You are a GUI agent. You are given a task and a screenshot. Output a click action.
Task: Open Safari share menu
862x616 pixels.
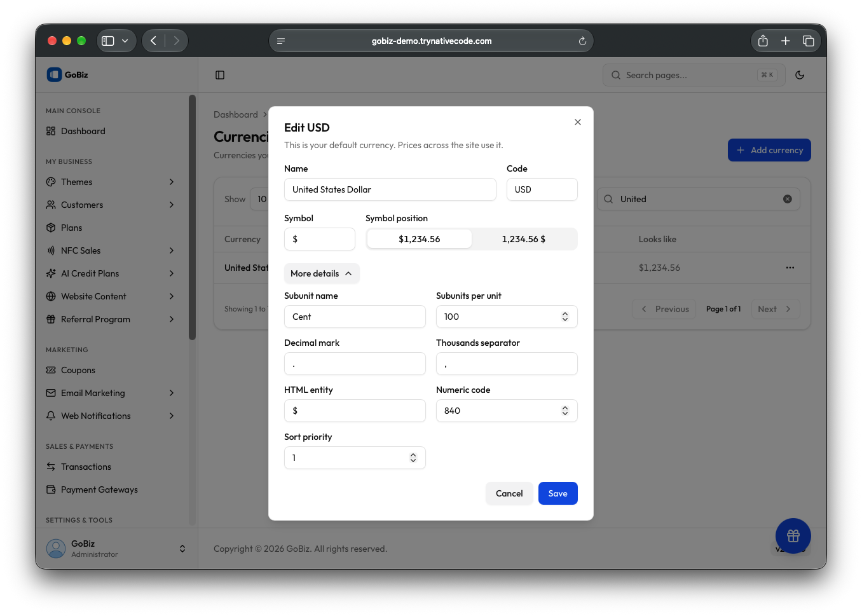763,41
